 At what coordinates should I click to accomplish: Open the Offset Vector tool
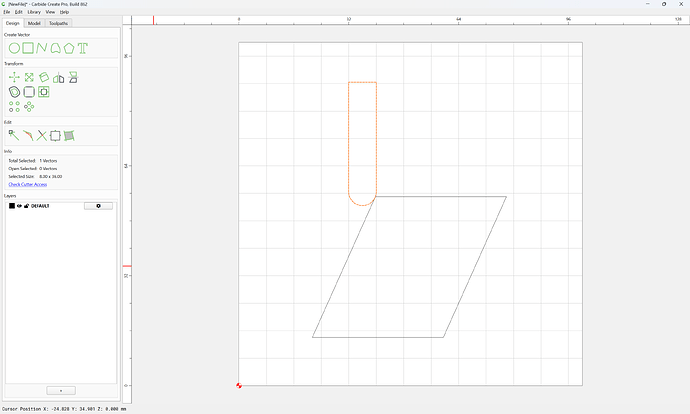pos(14,92)
